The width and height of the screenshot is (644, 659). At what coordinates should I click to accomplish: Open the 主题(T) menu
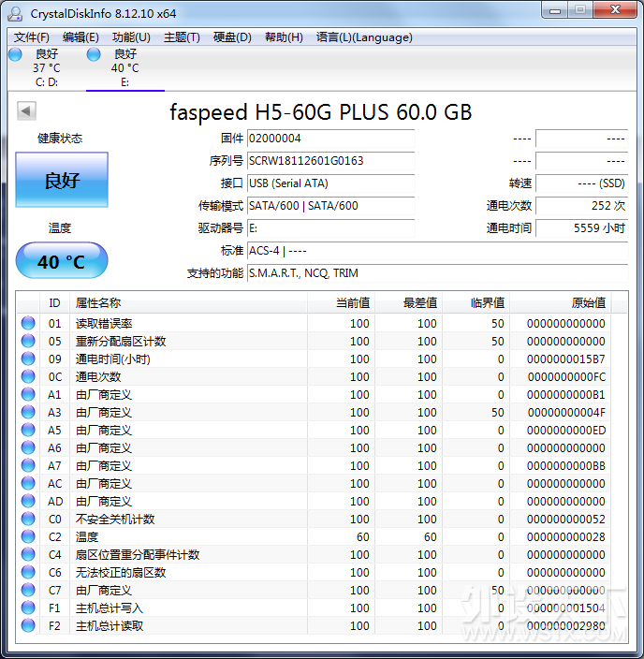tap(182, 37)
